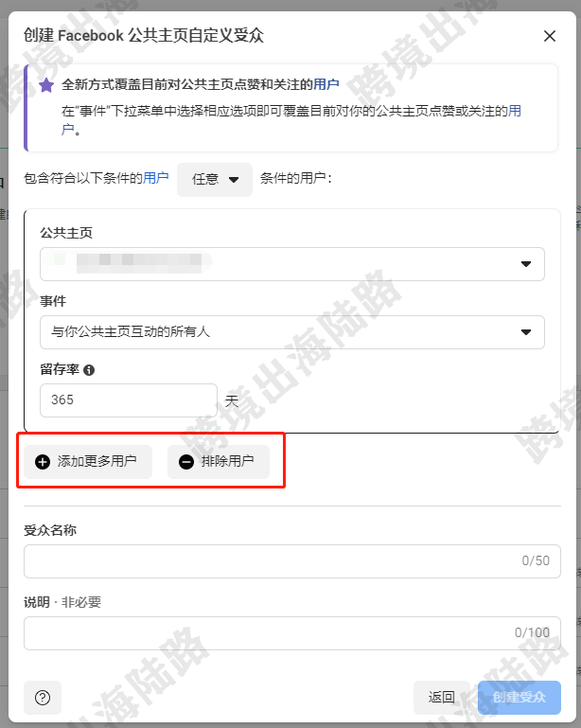Click the 添加更多用户 button
The image size is (581, 728).
pyautogui.click(x=88, y=462)
